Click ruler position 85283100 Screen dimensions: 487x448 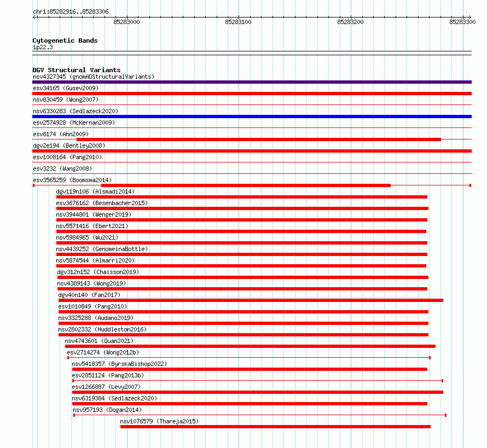(x=238, y=22)
